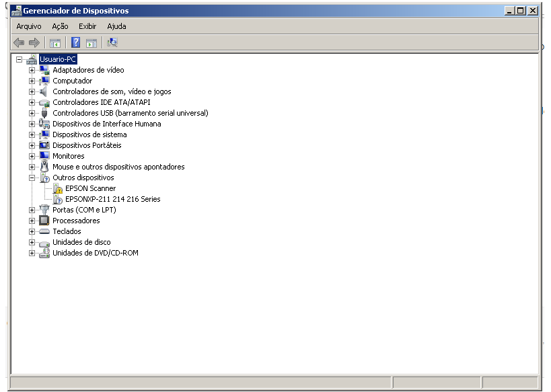
Task: Click the Dispositivos de Interface Humana icon
Action: (44, 124)
